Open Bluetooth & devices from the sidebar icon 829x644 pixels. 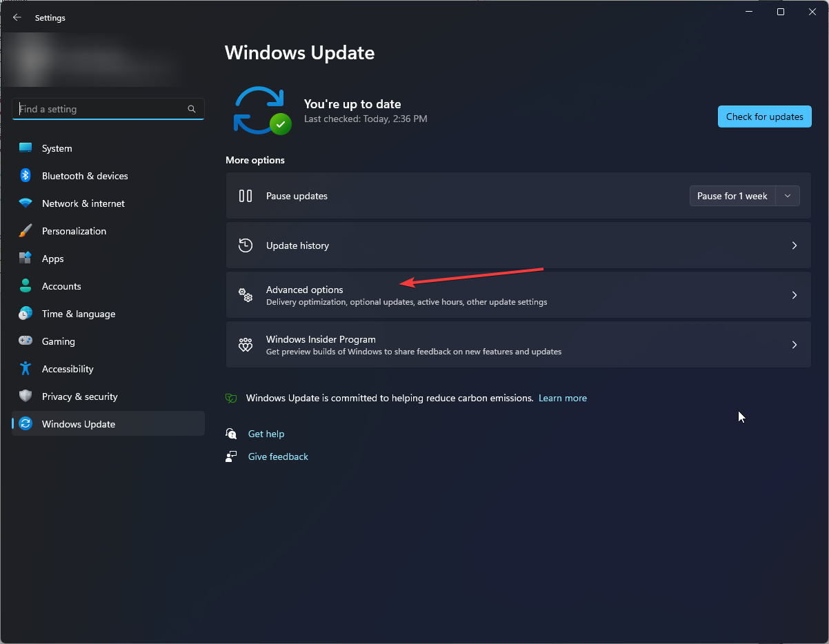25,176
